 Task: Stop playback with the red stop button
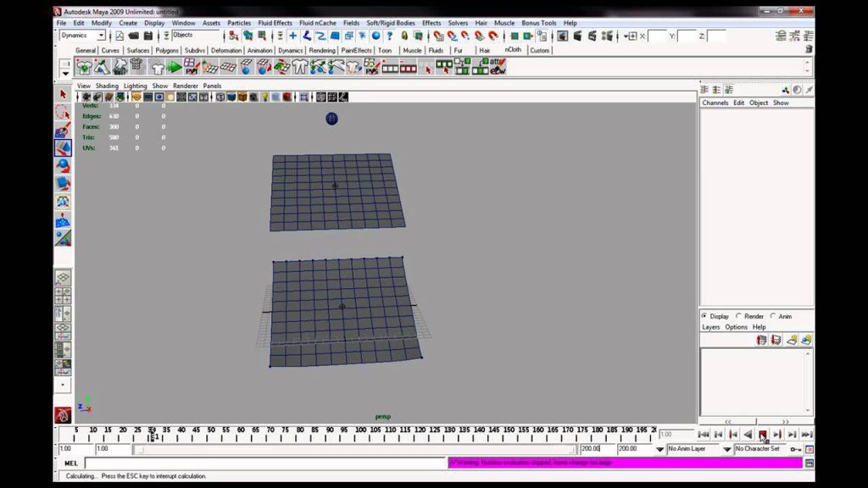[x=762, y=435]
